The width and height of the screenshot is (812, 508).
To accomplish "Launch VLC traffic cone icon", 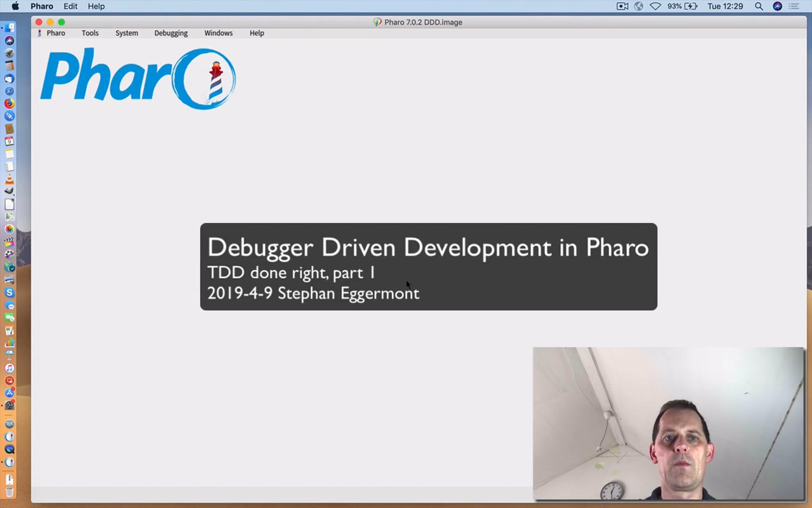I will [9, 179].
